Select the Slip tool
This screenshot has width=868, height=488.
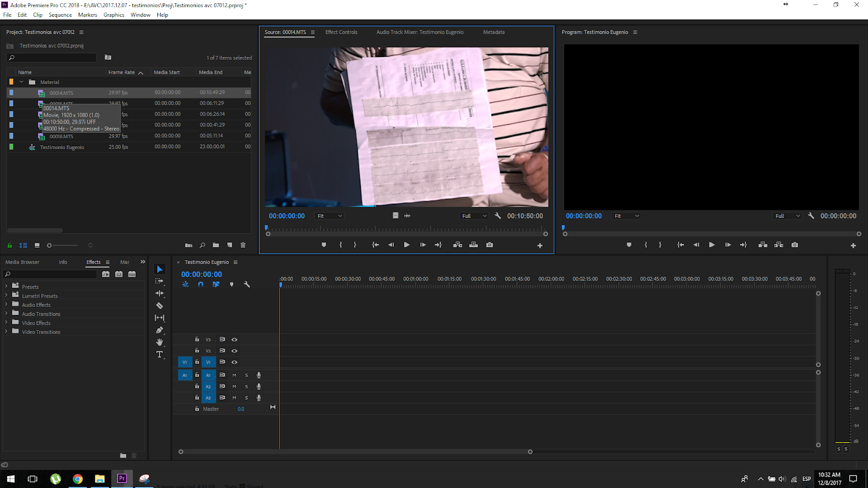159,318
